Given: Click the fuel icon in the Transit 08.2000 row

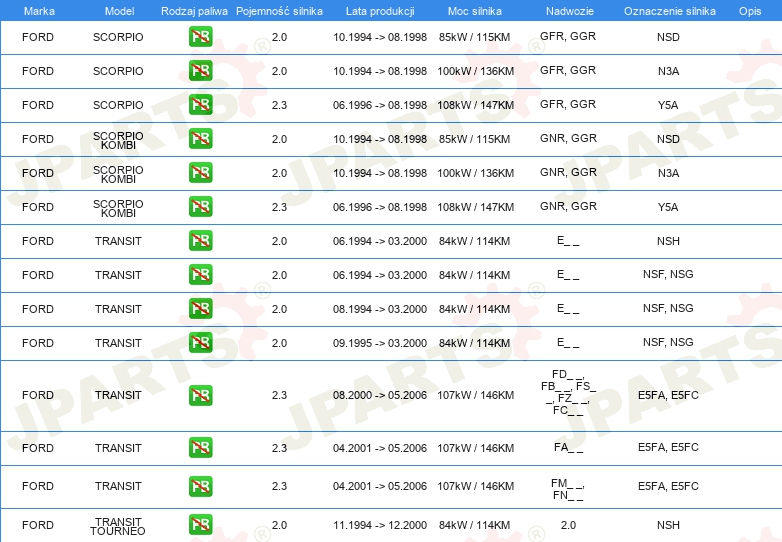Looking at the screenshot, I should (x=200, y=395).
